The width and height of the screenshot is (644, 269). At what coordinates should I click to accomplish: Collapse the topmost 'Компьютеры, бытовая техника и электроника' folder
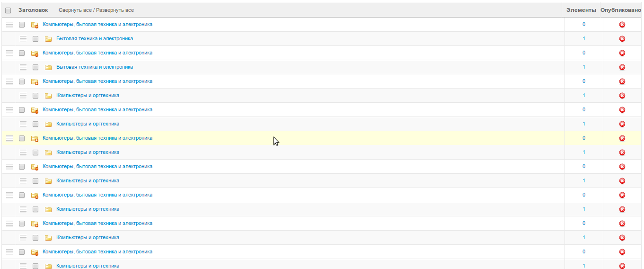click(35, 25)
